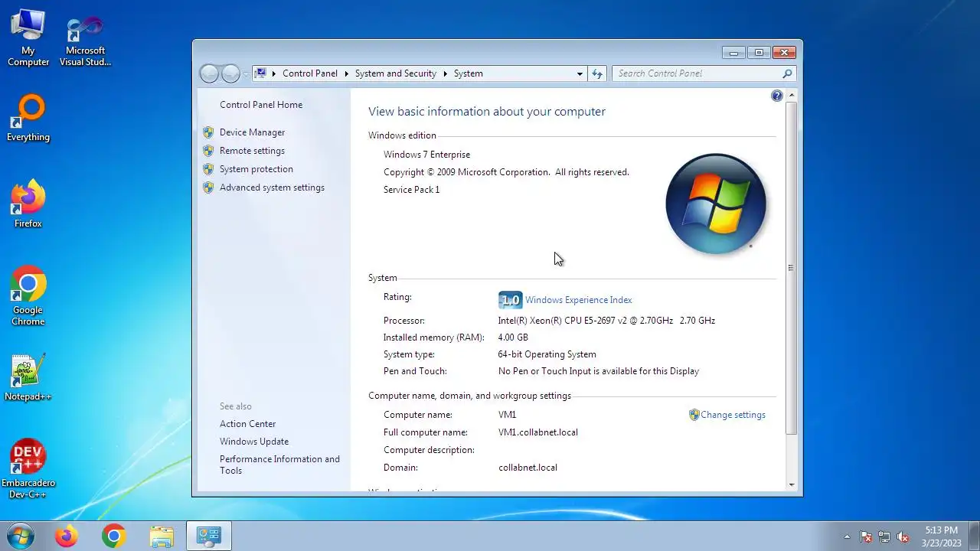Click 64-bit Operating System value
This screenshot has height=551, width=980.
(547, 354)
